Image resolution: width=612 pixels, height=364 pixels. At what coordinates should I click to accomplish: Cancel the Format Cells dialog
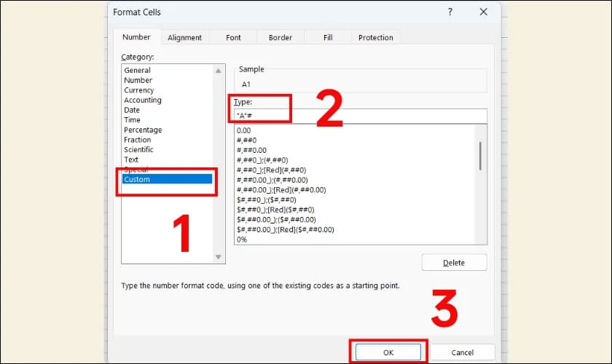point(462,352)
